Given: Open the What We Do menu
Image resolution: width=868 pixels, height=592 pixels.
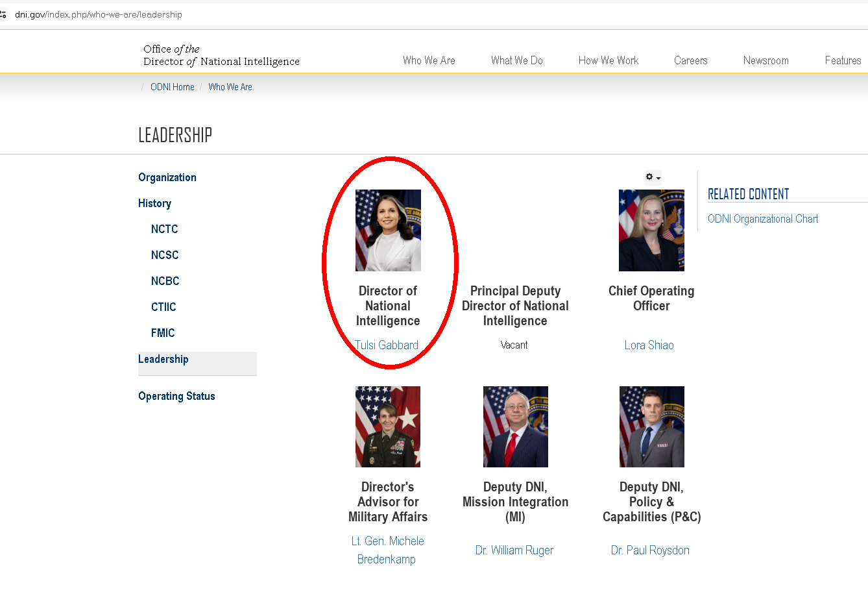Looking at the screenshot, I should click(x=517, y=60).
